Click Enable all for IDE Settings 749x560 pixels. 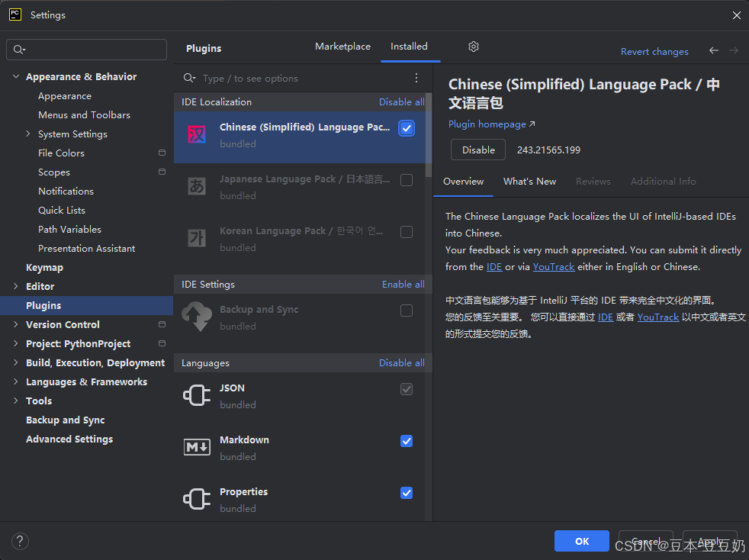click(403, 285)
